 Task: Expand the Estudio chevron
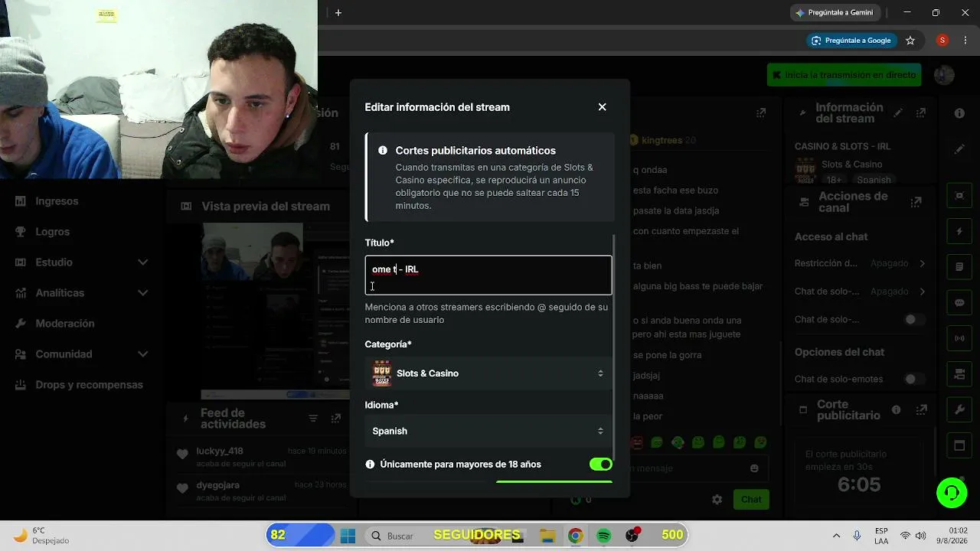tap(142, 262)
